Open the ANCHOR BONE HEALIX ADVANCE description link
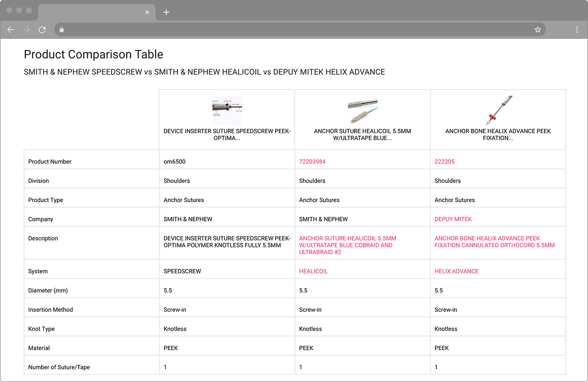Image resolution: width=588 pixels, height=382 pixels. tap(495, 242)
